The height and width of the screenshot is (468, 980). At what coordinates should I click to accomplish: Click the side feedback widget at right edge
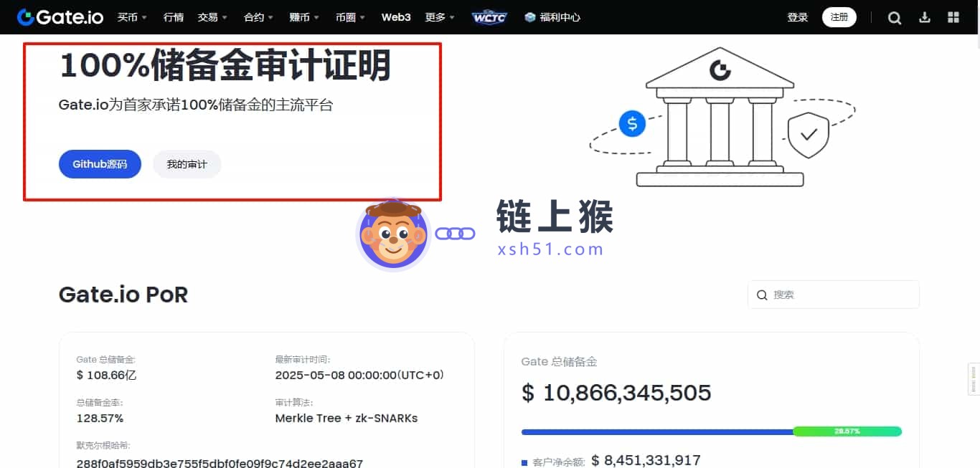(974, 379)
